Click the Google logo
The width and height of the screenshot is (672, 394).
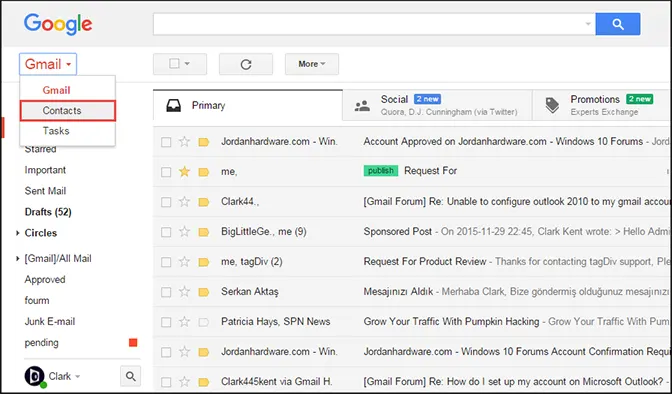click(58, 24)
